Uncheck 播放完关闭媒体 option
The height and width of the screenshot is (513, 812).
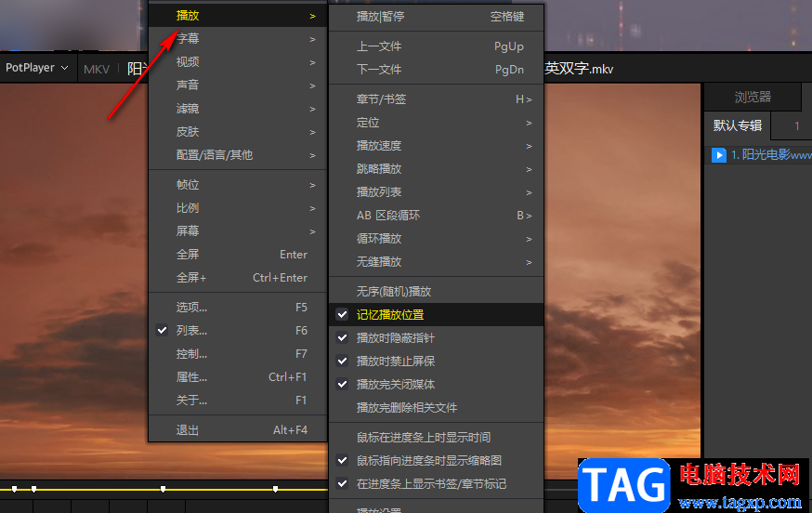point(436,385)
